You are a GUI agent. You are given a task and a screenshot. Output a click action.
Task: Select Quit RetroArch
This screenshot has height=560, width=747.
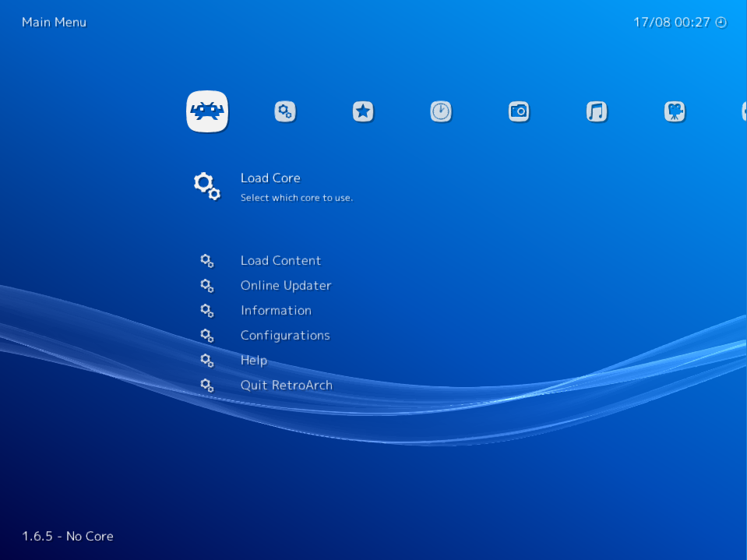click(286, 385)
